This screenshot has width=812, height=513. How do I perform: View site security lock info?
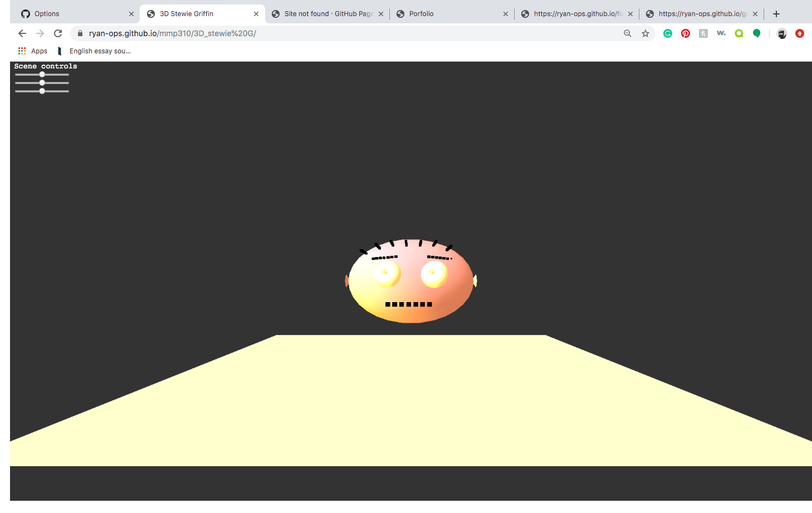click(80, 33)
